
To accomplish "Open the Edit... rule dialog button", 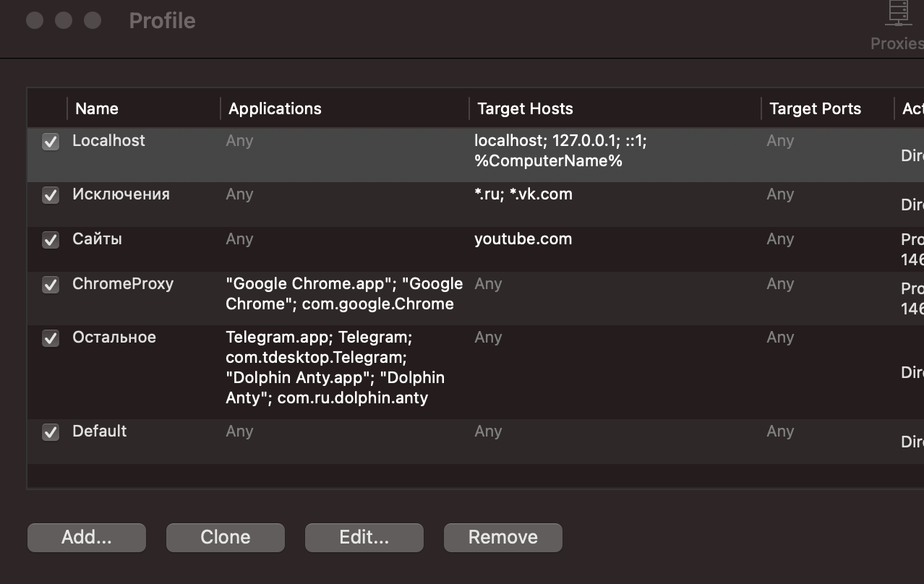I will 364,537.
